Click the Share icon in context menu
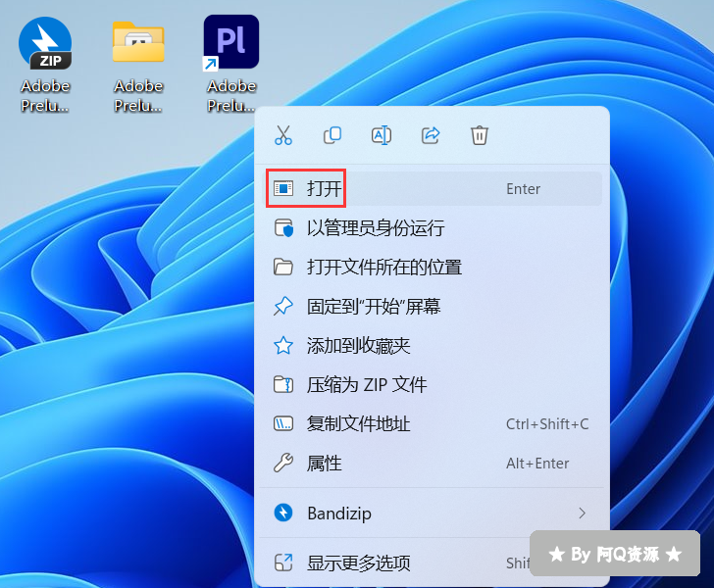The height and width of the screenshot is (588, 714). 431,135
